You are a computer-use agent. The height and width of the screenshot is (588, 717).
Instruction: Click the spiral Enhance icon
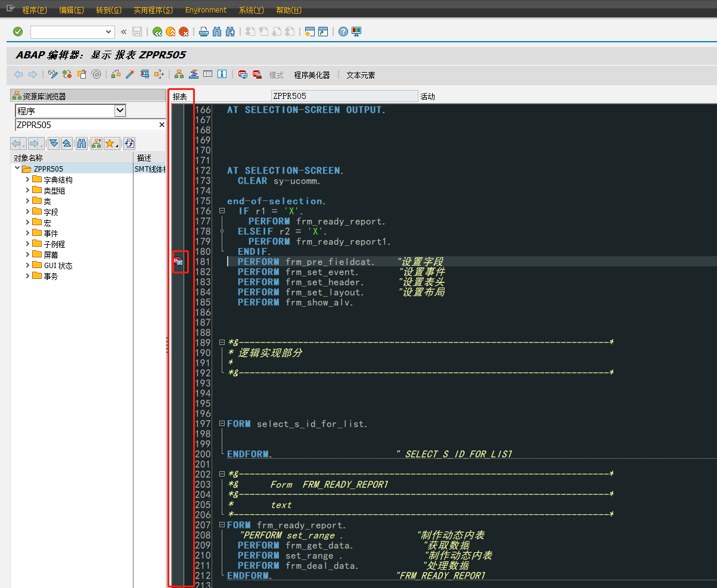click(95, 74)
